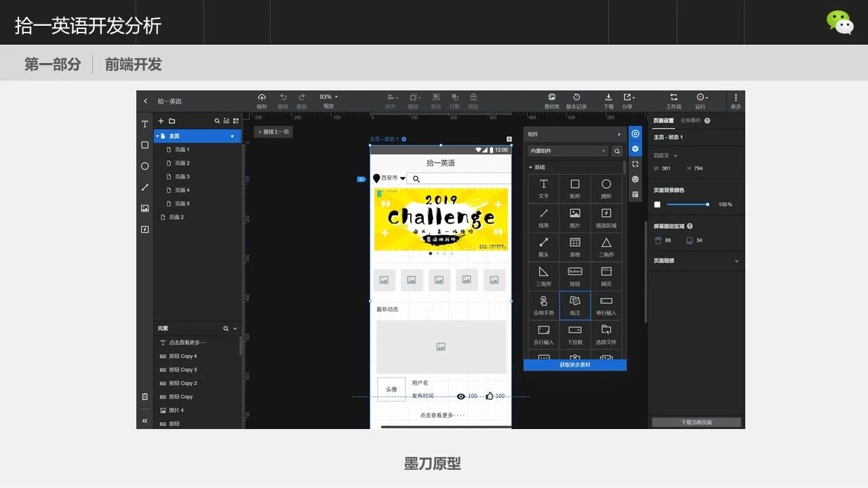Click the 保存 save cloud icon
The width and height of the screenshot is (868, 488).
click(262, 97)
